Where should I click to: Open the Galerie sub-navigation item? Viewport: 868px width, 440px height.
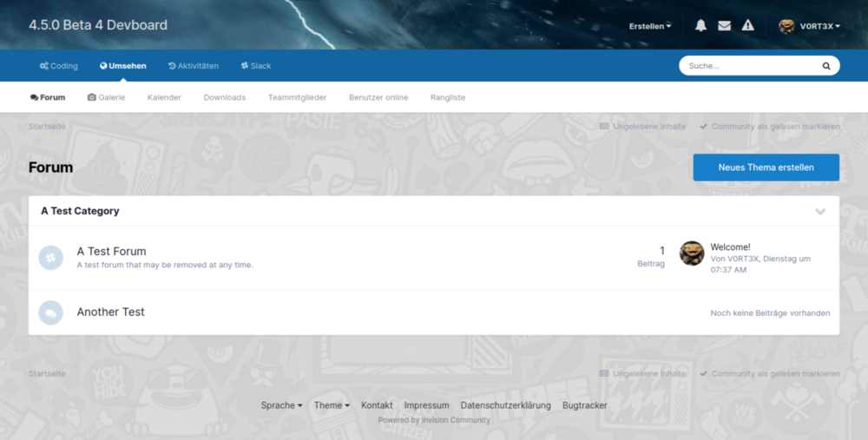(x=106, y=97)
